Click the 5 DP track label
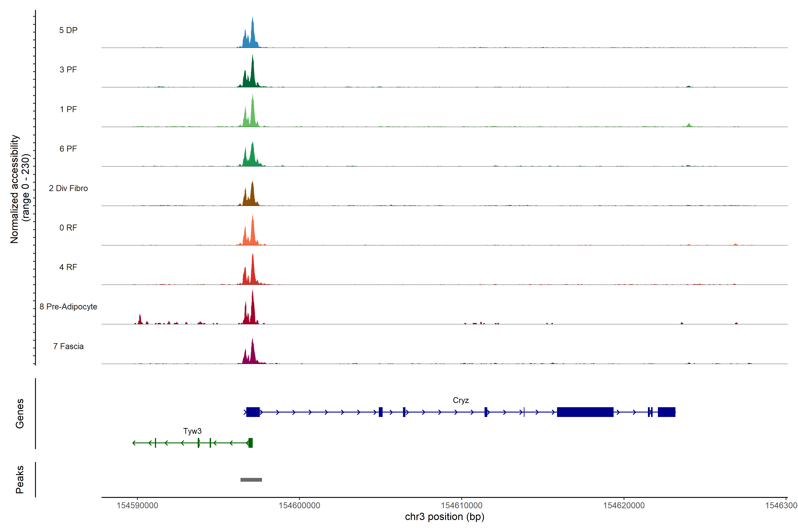The image size is (798, 532). point(68,30)
